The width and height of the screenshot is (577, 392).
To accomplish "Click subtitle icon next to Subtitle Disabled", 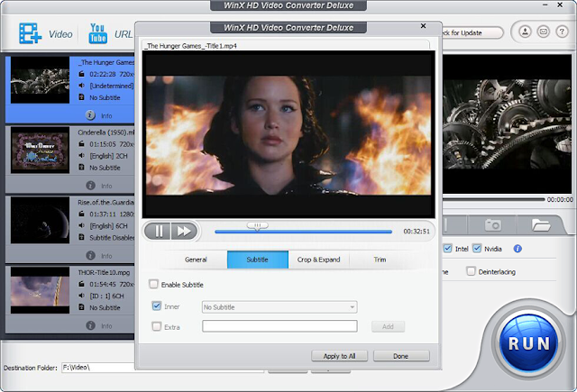I will click(81, 237).
